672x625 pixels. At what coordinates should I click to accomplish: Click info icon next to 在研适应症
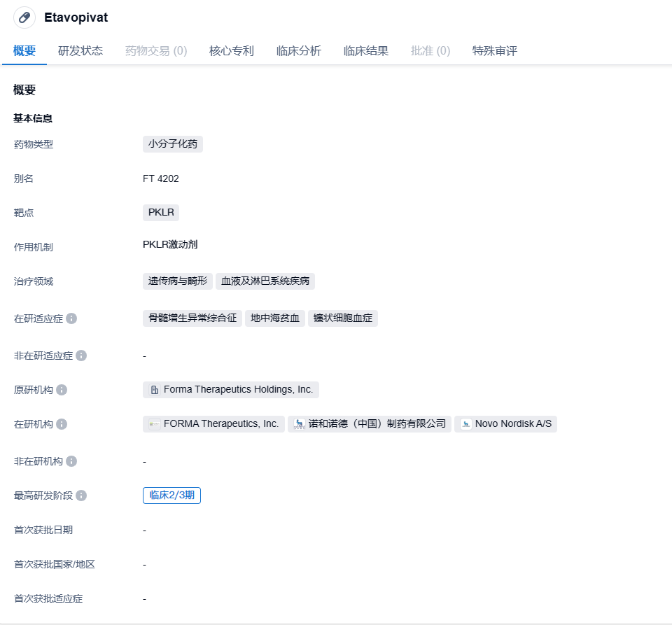[71, 318]
